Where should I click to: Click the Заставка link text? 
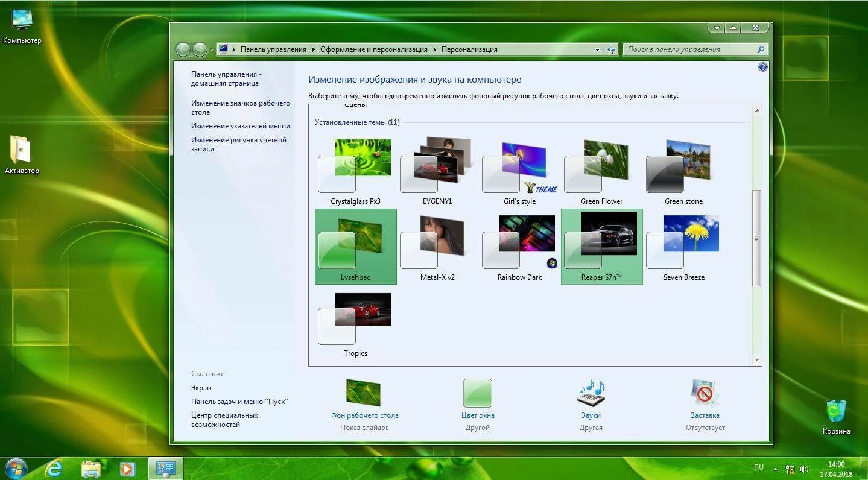pos(705,415)
